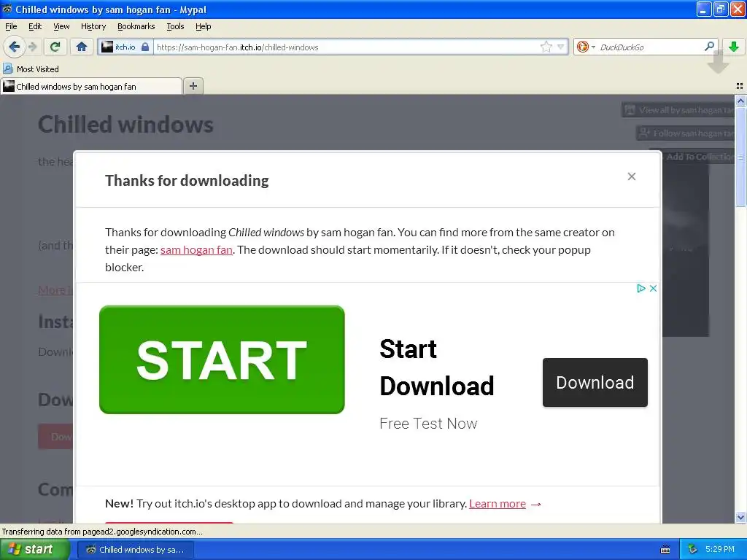747x560 pixels.
Task: Click the scrollbar down arrow
Action: (740, 517)
